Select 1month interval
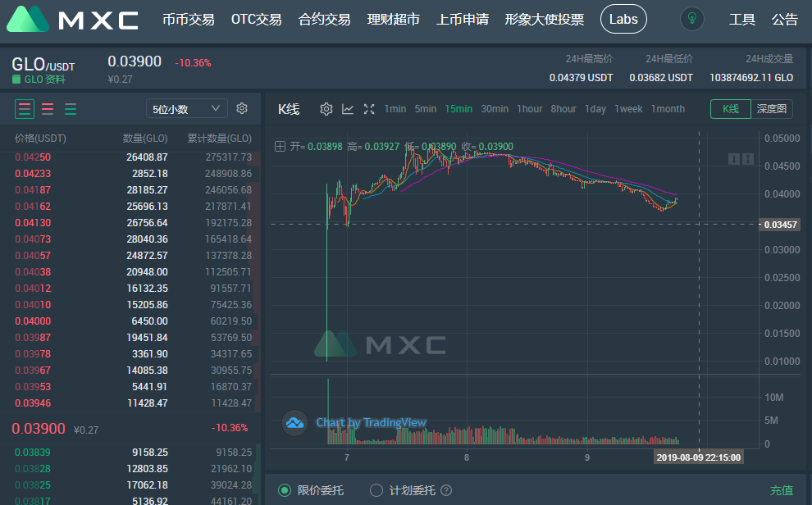Viewport: 812px width, 505px height. (668, 109)
